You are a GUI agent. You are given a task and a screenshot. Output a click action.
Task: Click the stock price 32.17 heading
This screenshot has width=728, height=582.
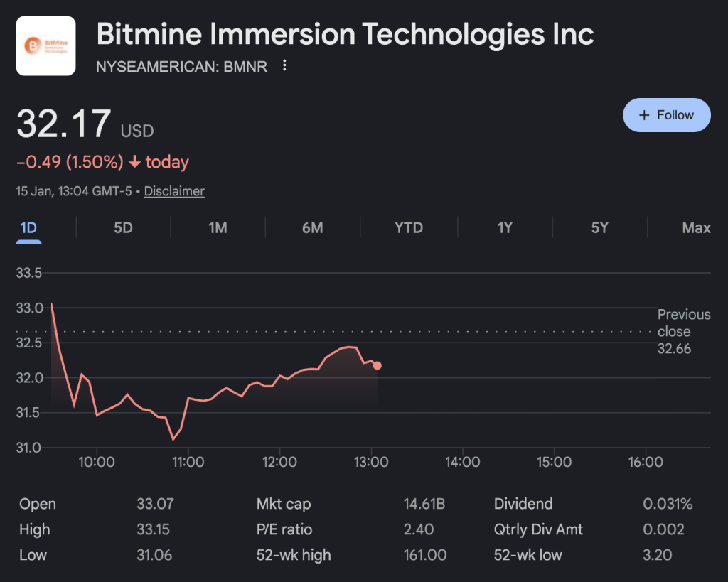[64, 122]
